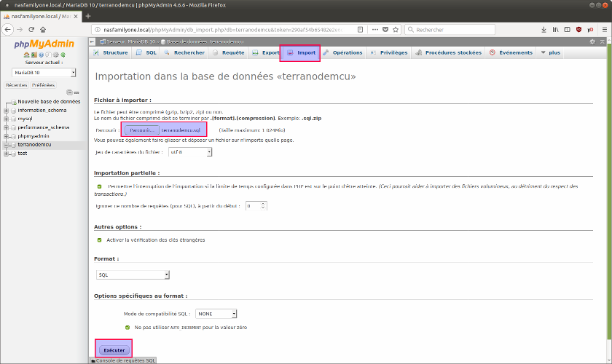
Task: Click the page settings gear icon
Action: (x=592, y=41)
